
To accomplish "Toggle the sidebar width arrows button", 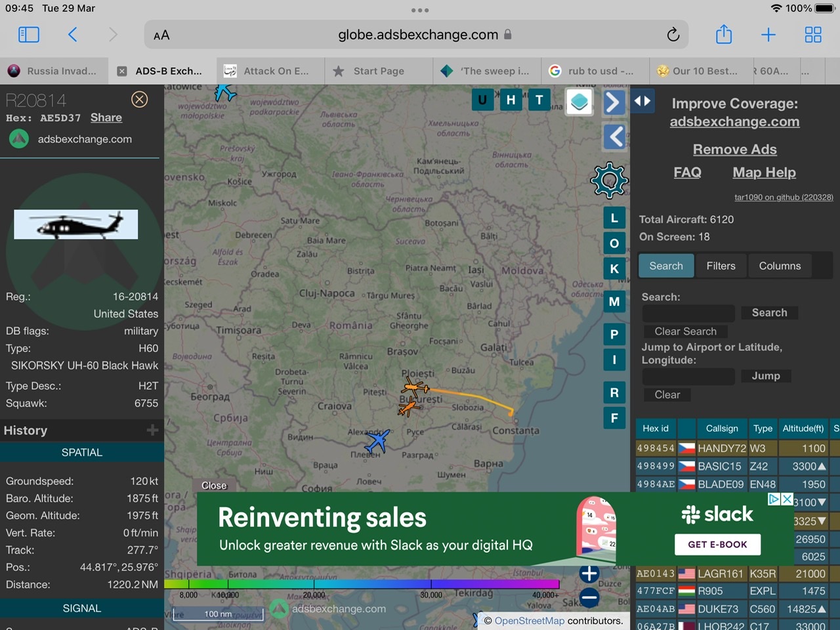I will point(642,101).
